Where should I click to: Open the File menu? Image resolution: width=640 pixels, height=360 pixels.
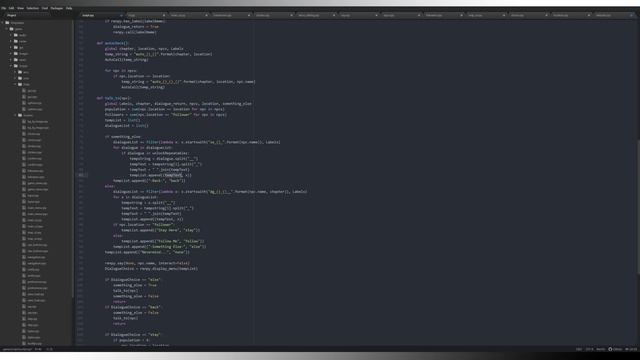pyautogui.click(x=4, y=8)
